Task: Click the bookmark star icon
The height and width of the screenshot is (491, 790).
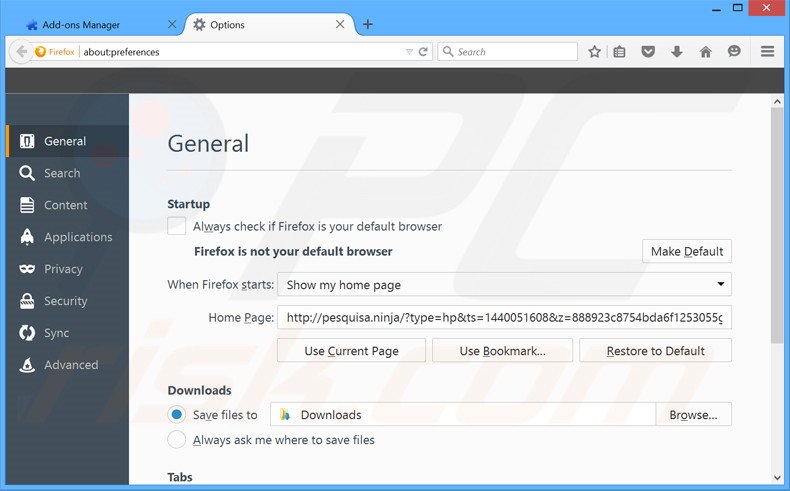Action: point(594,52)
